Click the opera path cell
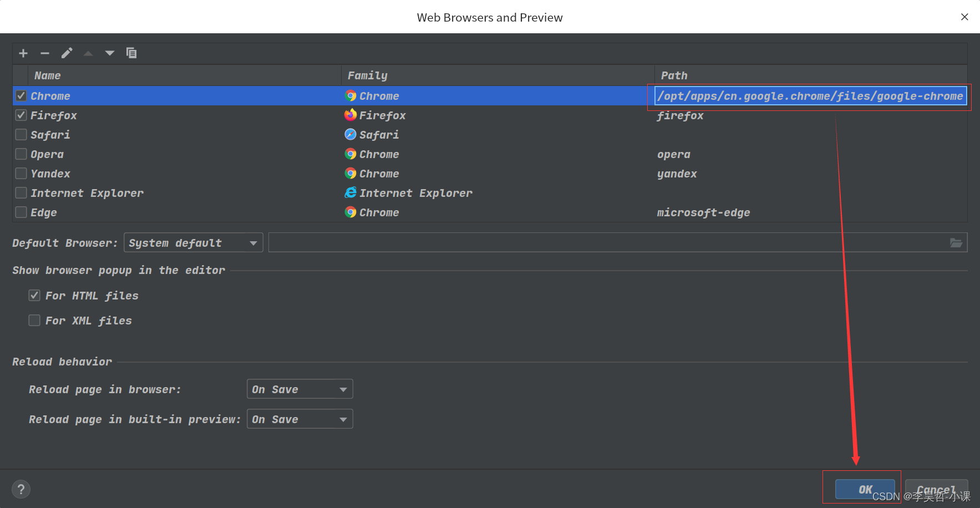The height and width of the screenshot is (508, 980). [x=674, y=154]
